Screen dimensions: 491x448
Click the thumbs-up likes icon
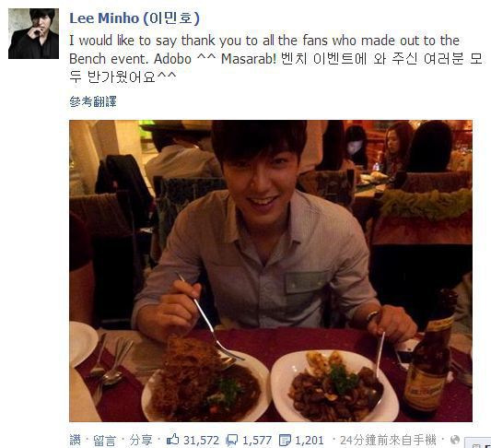click(172, 440)
